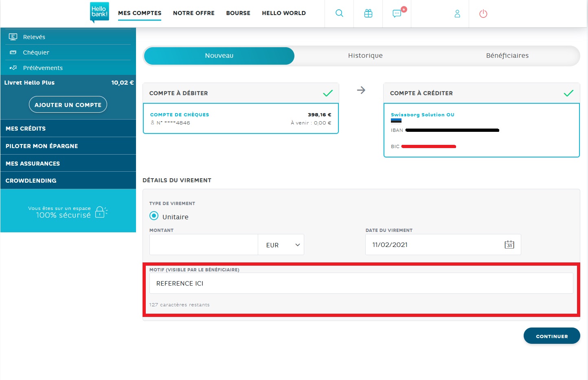The height and width of the screenshot is (380, 588).
Task: Click the gift box icon
Action: (x=368, y=13)
